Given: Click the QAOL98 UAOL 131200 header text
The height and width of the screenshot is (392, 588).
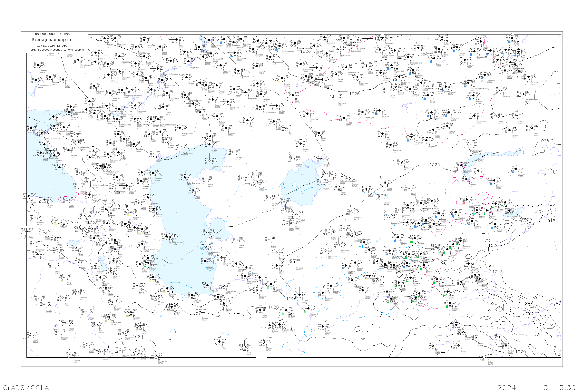Looking at the screenshot, I should point(53,34).
